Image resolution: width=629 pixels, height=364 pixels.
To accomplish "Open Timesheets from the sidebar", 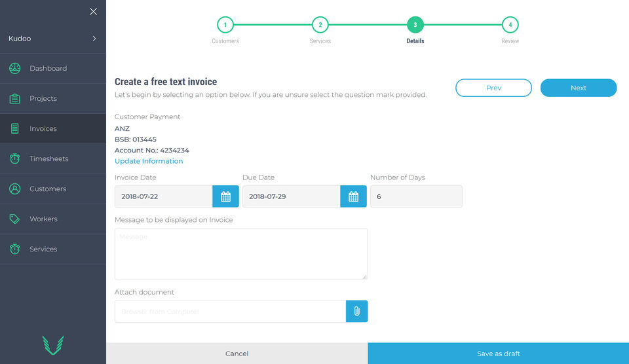I will pyautogui.click(x=53, y=158).
